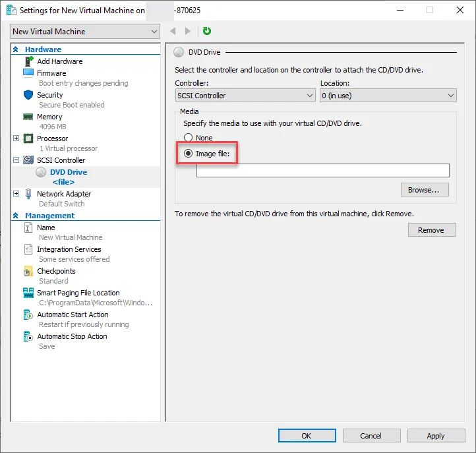Screen dimensions: 476x453
Task: Select the Memory chip icon
Action: 28,117
